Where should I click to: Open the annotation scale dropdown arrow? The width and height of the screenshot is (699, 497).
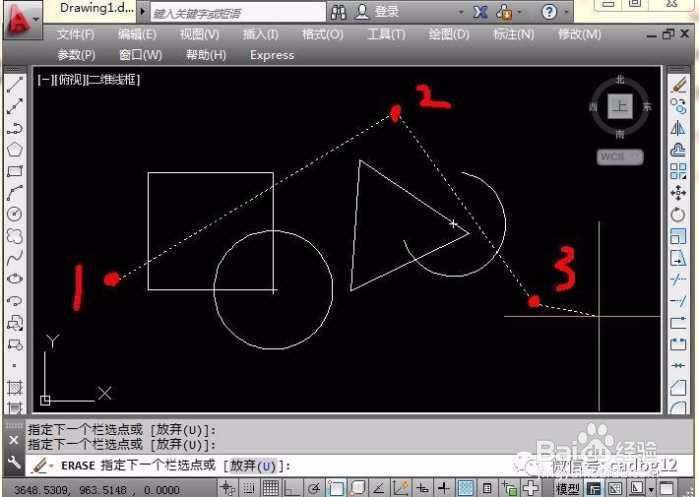coord(651,489)
